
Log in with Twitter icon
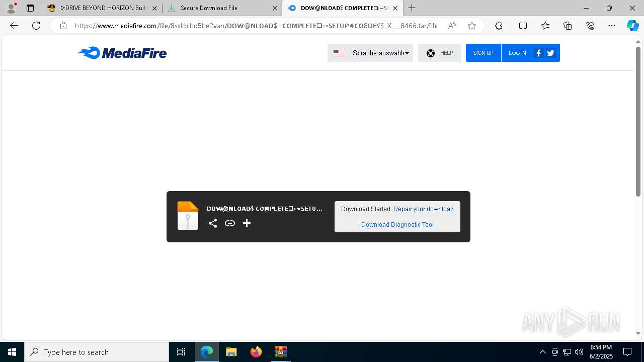click(x=550, y=53)
